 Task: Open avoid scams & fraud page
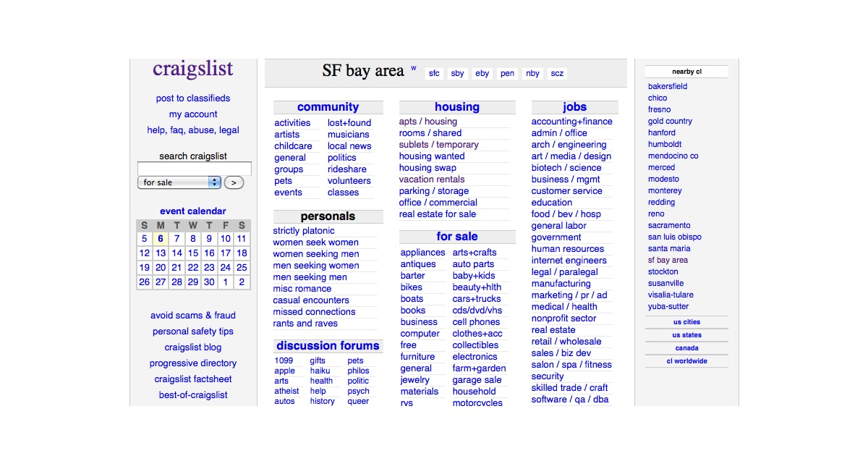pos(193,316)
